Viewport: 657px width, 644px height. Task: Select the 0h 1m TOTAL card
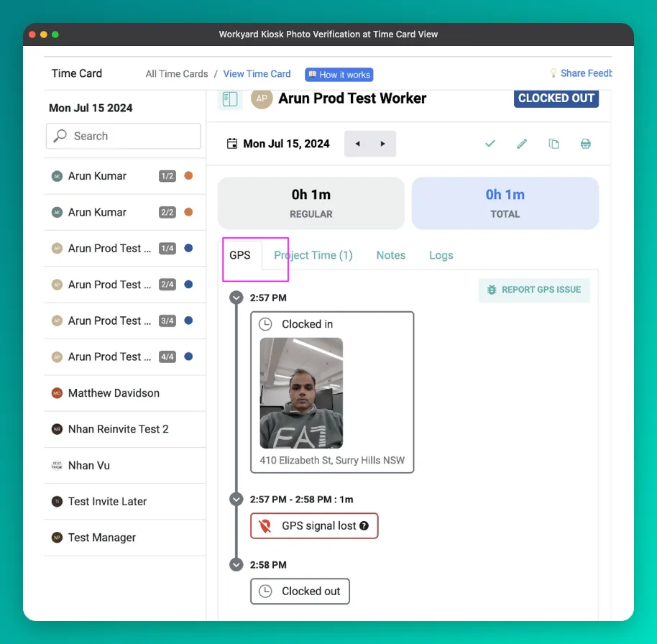coord(505,203)
